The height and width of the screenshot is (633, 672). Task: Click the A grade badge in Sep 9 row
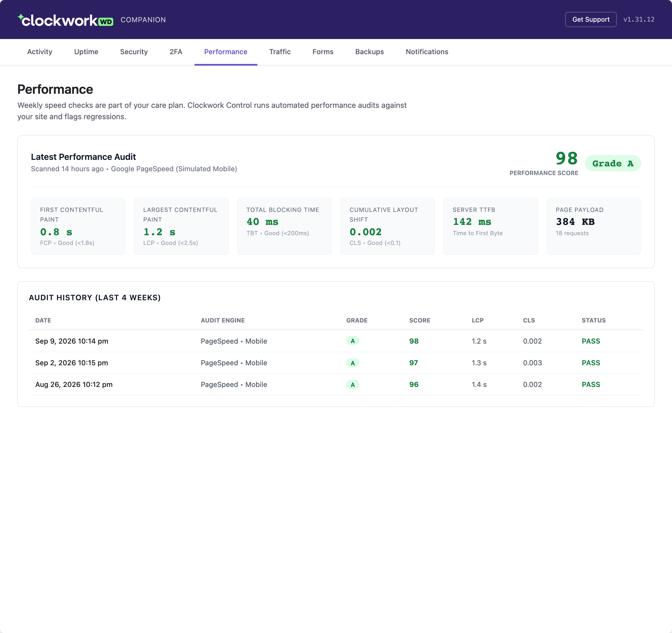click(x=353, y=341)
